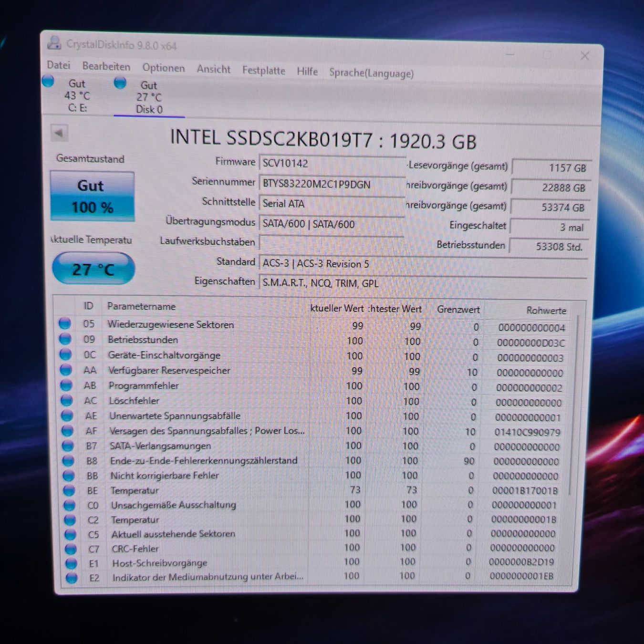Open the Sprache(Language) menu
Image resolution: width=644 pixels, height=644 pixels.
pyautogui.click(x=371, y=73)
